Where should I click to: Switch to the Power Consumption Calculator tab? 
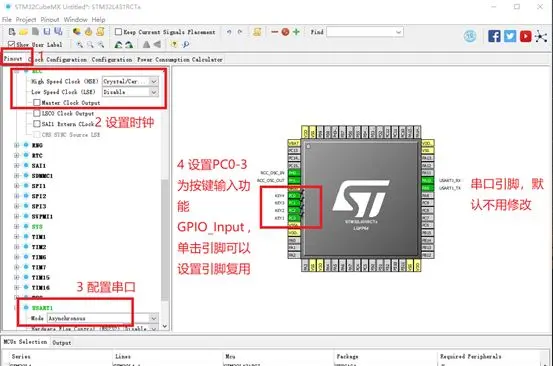coord(180,60)
